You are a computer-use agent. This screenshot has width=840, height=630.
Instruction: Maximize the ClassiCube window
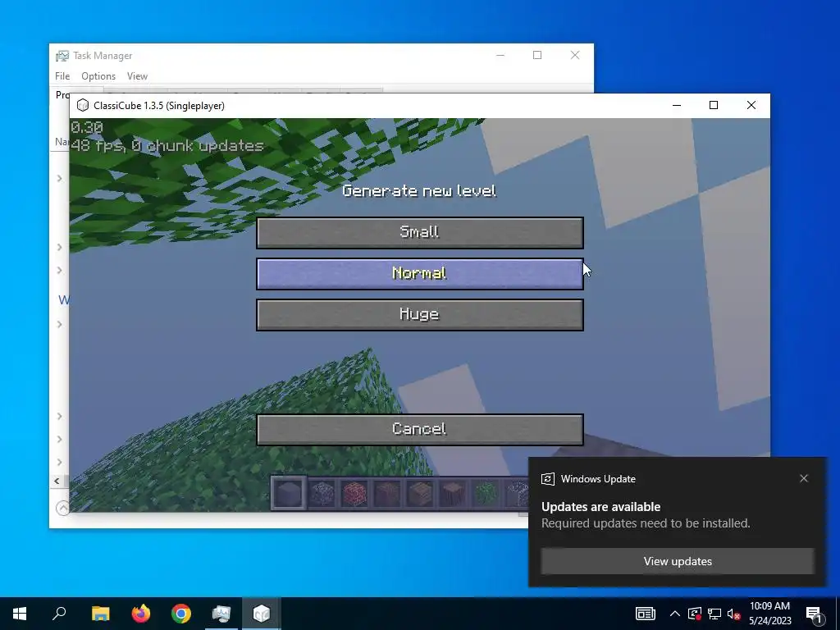(x=714, y=106)
